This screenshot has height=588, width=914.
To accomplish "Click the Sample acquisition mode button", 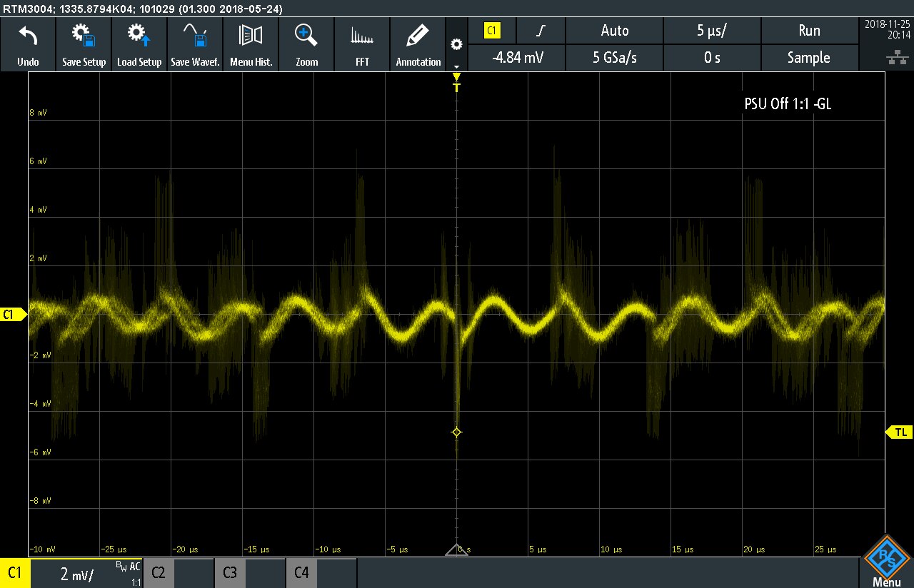I will (808, 58).
